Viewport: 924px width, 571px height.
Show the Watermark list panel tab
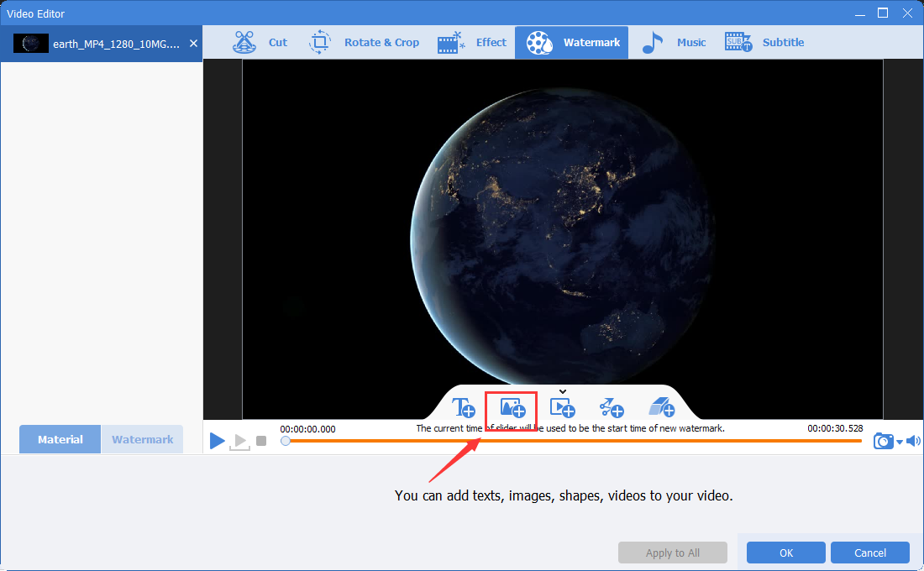[x=142, y=439]
